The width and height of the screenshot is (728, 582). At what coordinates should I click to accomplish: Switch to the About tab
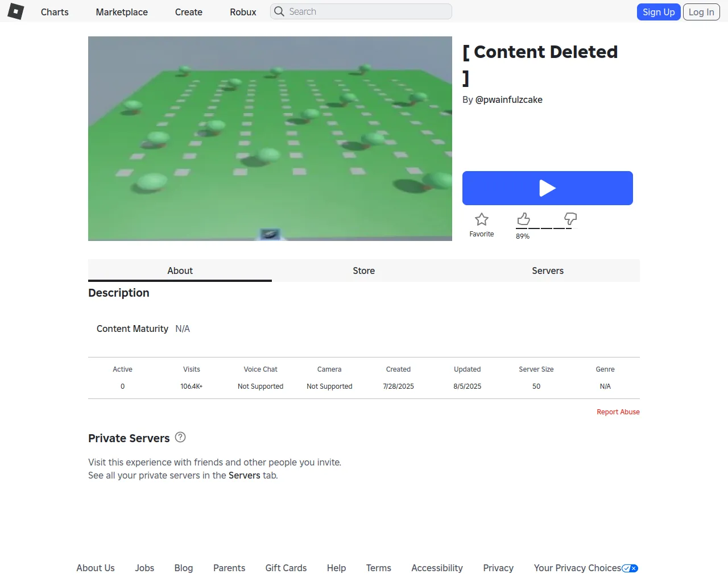(180, 271)
